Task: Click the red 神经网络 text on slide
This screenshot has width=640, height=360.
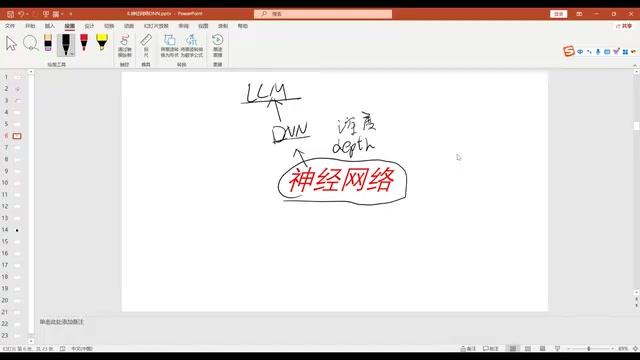Action: [342, 180]
